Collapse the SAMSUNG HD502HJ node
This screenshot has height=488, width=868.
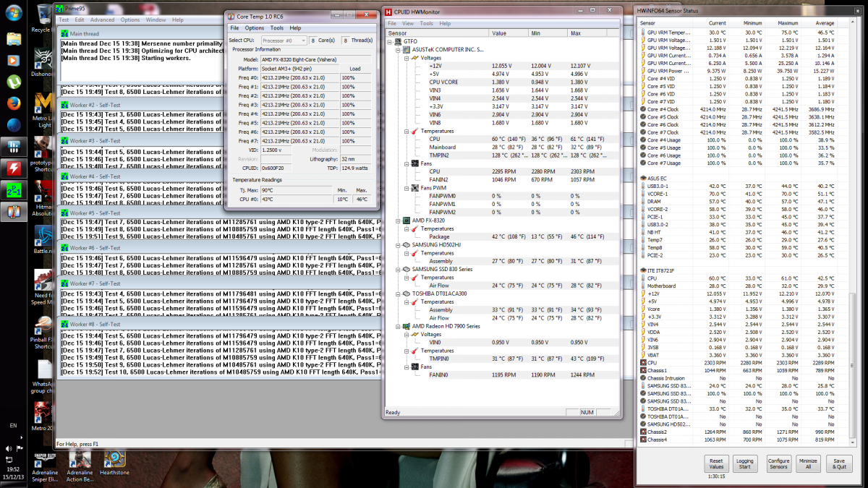pyautogui.click(x=397, y=245)
